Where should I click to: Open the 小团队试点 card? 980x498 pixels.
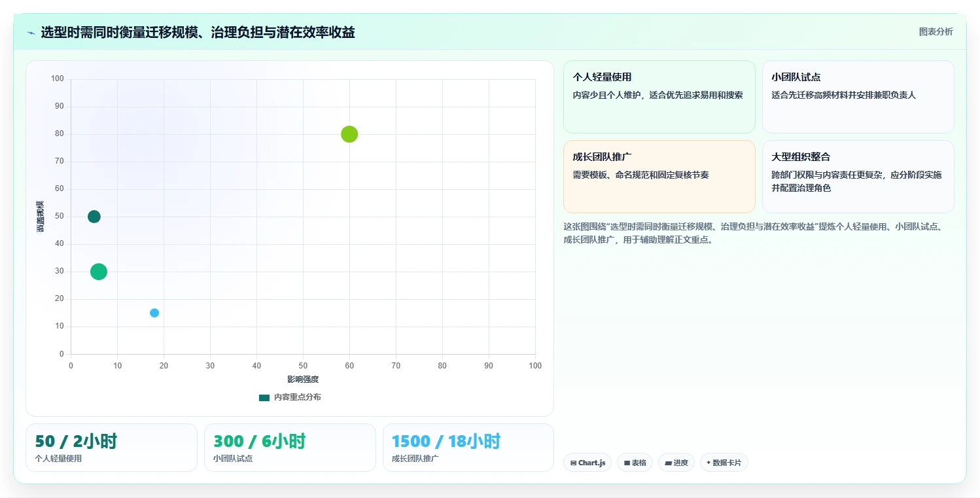(858, 97)
